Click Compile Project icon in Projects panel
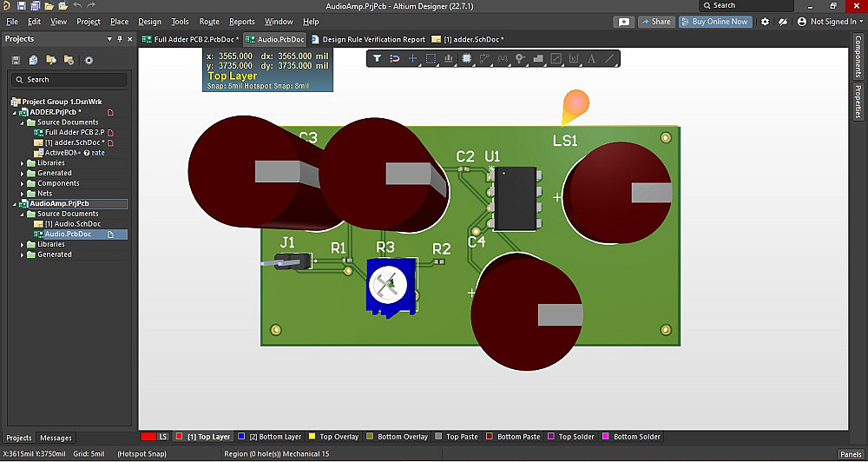 (33, 60)
